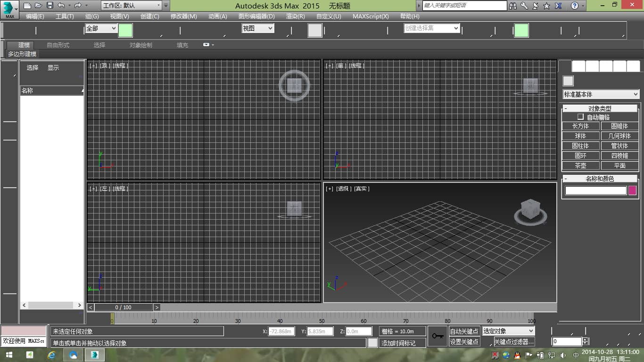Image resolution: width=644 pixels, height=362 pixels.
Task: Click the Undo arrow icon
Action: click(x=61, y=6)
